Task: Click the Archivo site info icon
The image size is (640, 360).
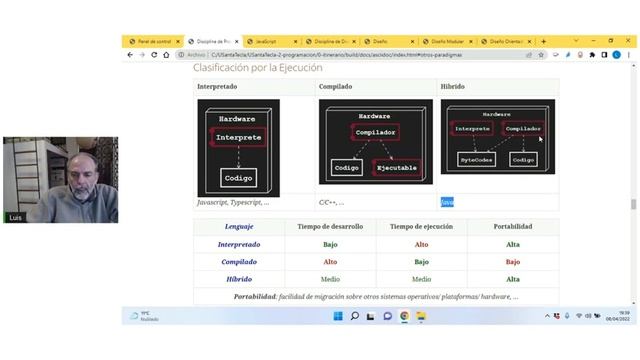Action: point(181,55)
